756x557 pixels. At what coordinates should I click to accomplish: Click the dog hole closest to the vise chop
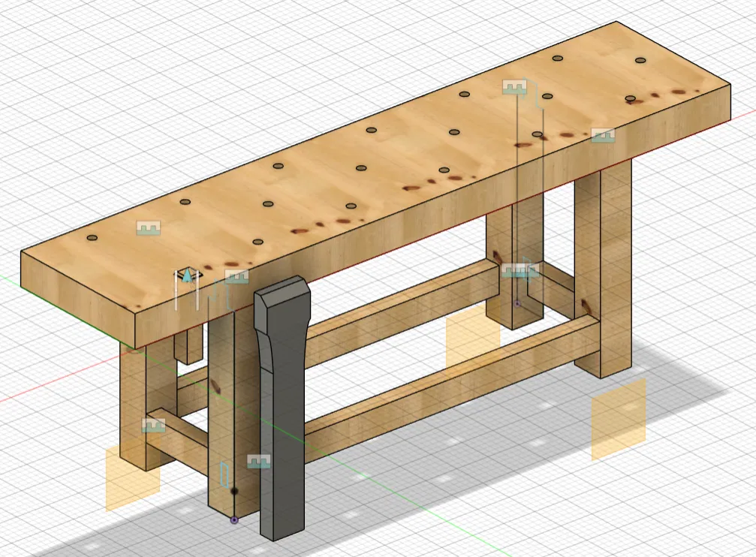[258, 241]
